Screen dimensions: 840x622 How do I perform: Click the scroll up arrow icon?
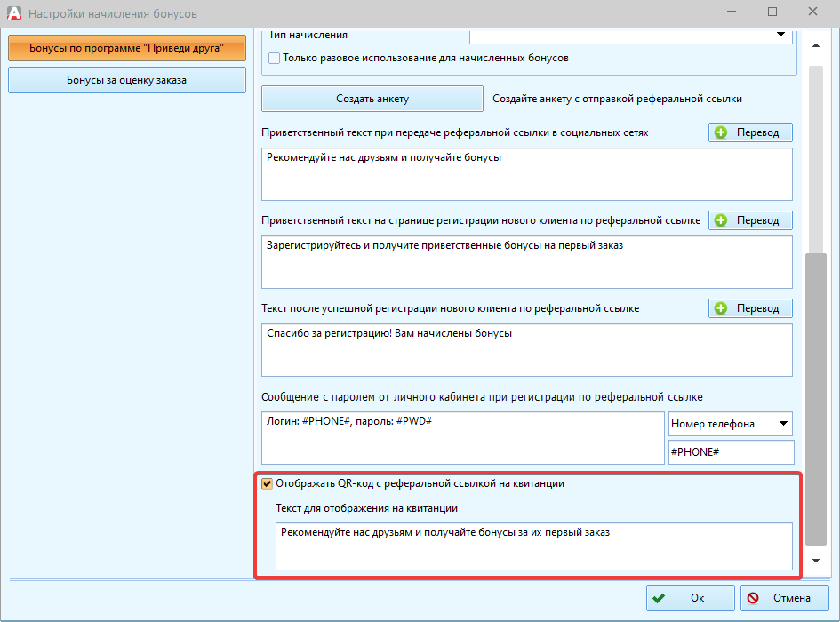[x=816, y=45]
